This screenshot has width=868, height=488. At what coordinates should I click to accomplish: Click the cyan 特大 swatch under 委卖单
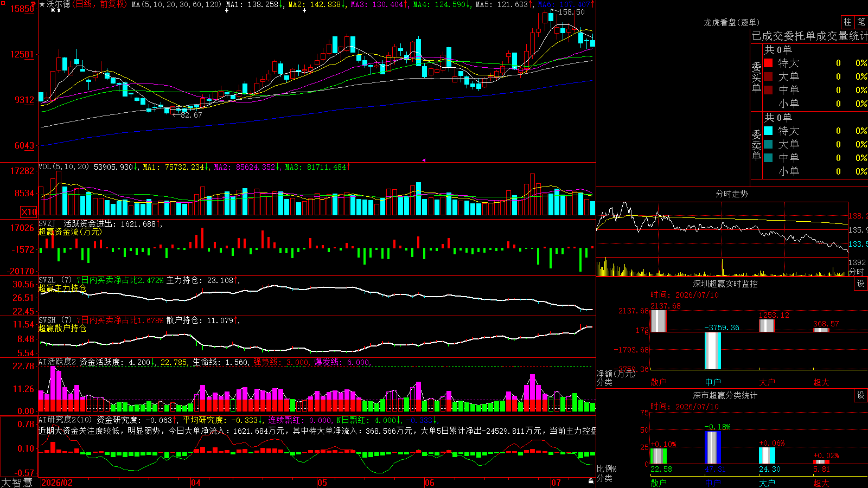click(x=768, y=131)
